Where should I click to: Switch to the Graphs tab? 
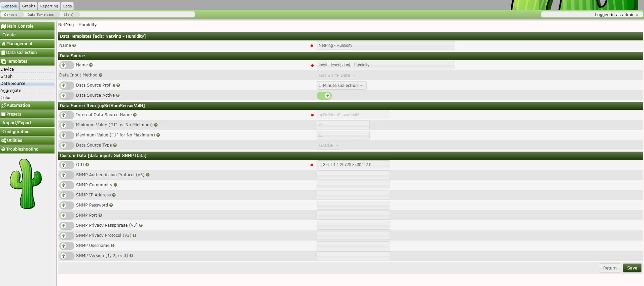[x=29, y=6]
